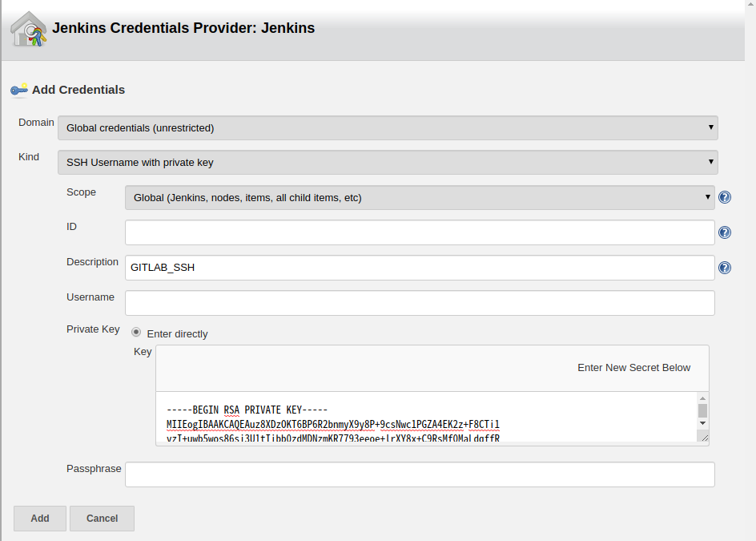The image size is (756, 541).
Task: Click the key textarea scroll down arrow
Action: [x=702, y=423]
